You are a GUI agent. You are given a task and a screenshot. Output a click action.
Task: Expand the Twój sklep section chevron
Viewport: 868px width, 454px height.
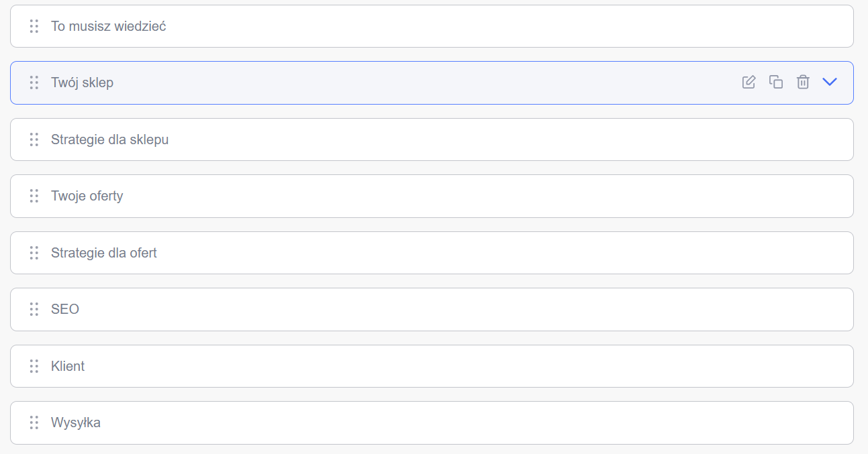pos(830,82)
